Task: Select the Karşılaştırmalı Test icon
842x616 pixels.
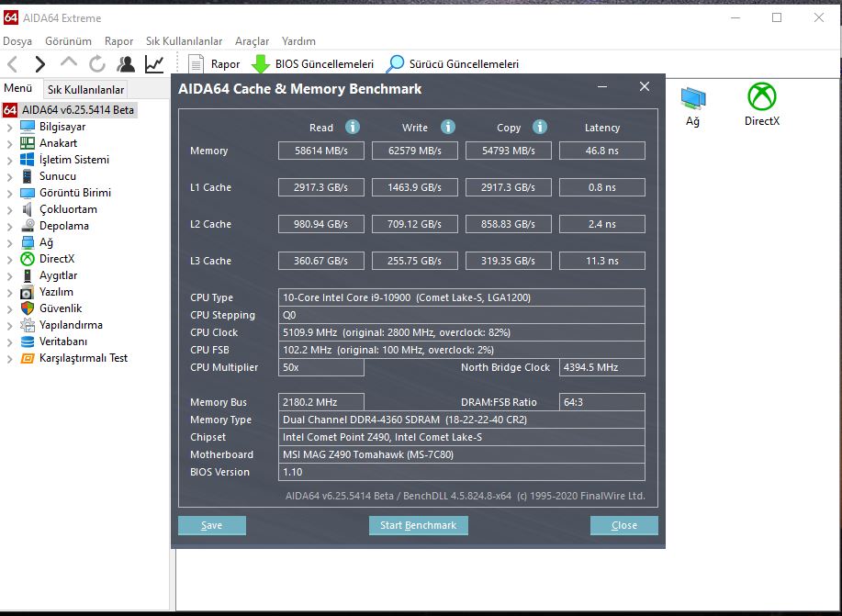Action: tap(28, 358)
